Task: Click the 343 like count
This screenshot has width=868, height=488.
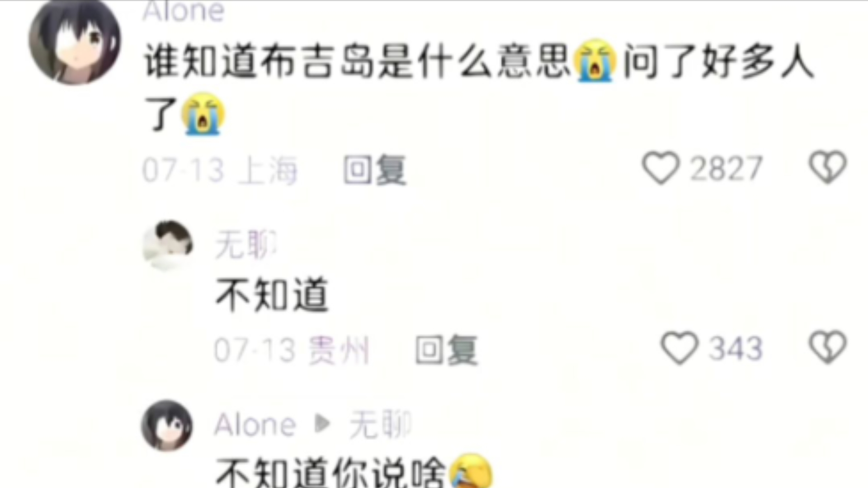Action: pos(736,348)
